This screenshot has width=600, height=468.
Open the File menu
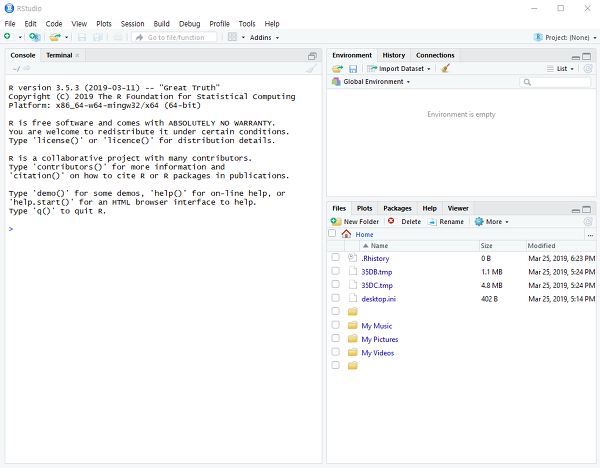coord(10,24)
